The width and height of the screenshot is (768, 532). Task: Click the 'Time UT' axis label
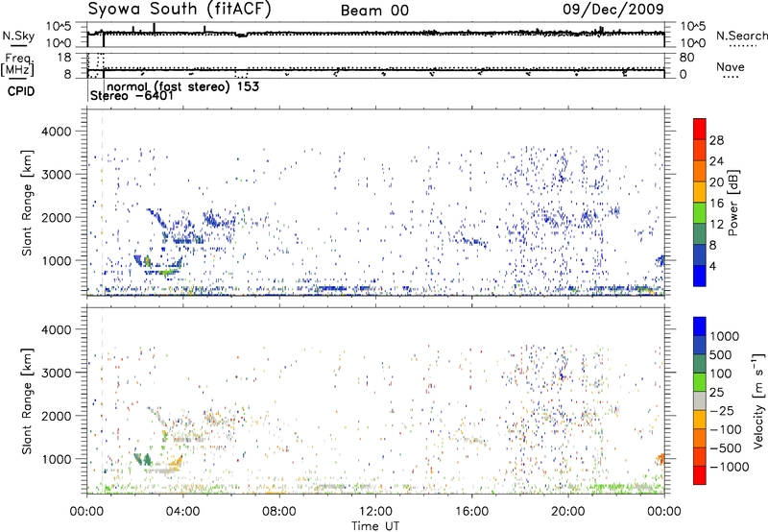(375, 526)
